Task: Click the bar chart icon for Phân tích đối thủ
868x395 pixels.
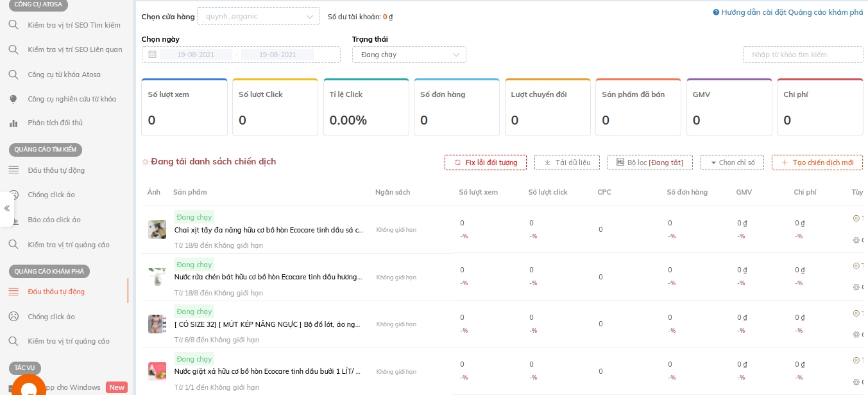Action: pyautogui.click(x=13, y=123)
